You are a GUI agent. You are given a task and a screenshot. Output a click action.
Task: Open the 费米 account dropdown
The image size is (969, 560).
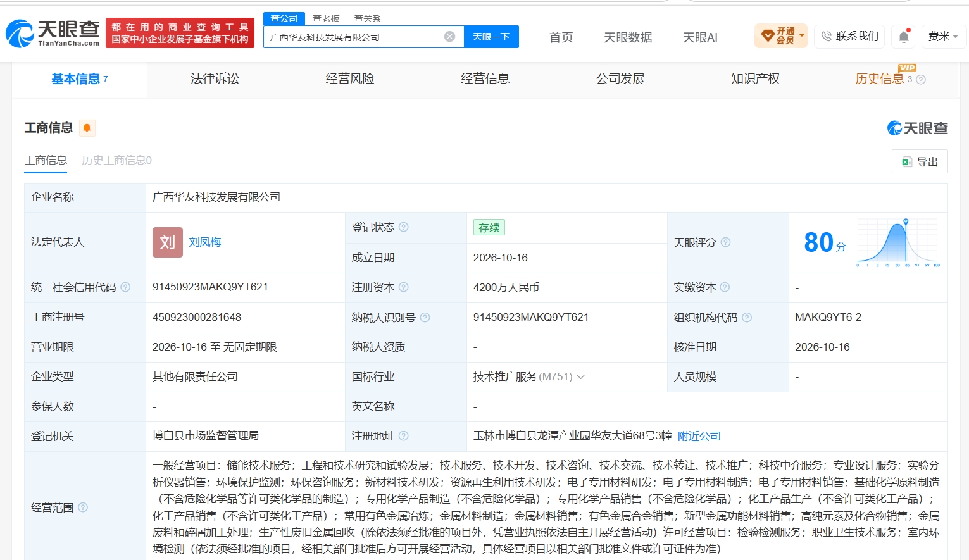click(943, 37)
